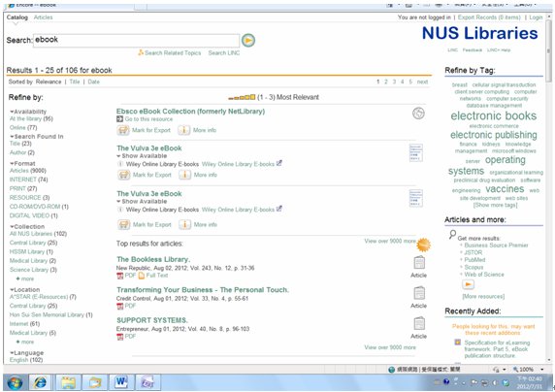Click the globe icon beside Ebsco eBook Collection
555x392 pixels.
(x=418, y=114)
